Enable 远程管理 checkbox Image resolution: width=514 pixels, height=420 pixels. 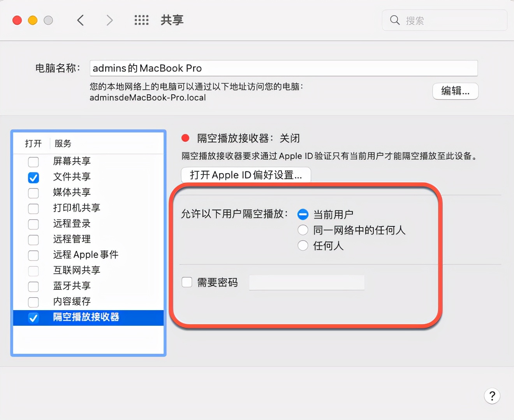[33, 240]
